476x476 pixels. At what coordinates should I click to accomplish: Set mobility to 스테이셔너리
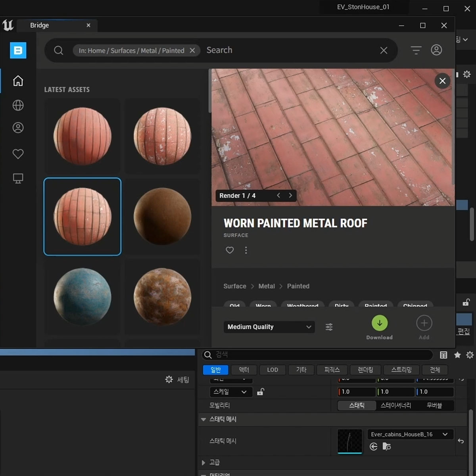point(395,405)
